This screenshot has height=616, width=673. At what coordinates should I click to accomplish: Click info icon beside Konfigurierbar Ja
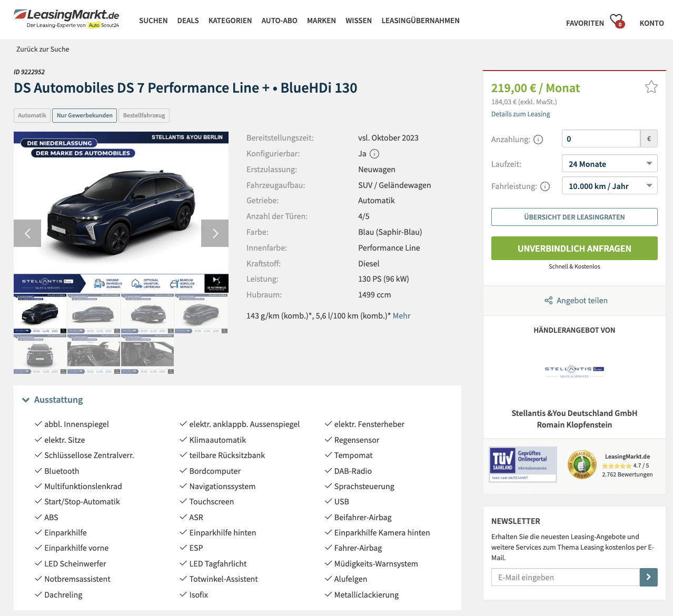coord(374,154)
